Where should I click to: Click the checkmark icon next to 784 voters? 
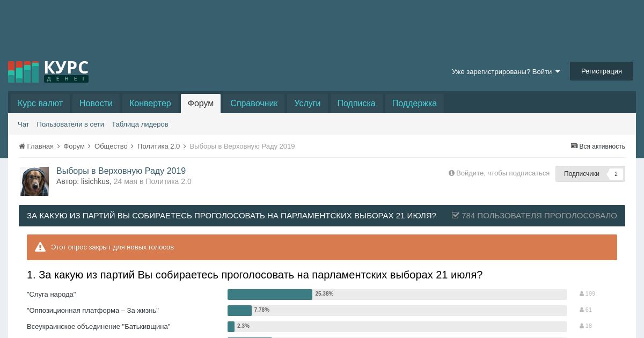tap(456, 215)
